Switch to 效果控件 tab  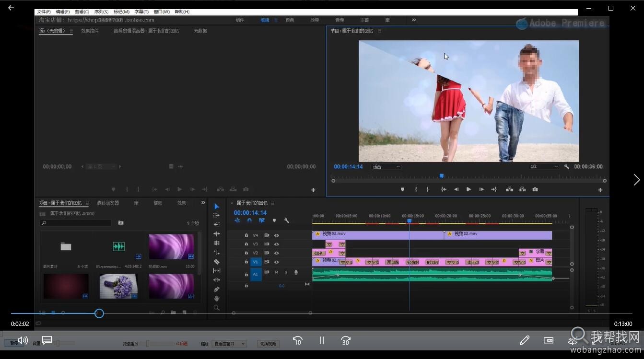(90, 31)
